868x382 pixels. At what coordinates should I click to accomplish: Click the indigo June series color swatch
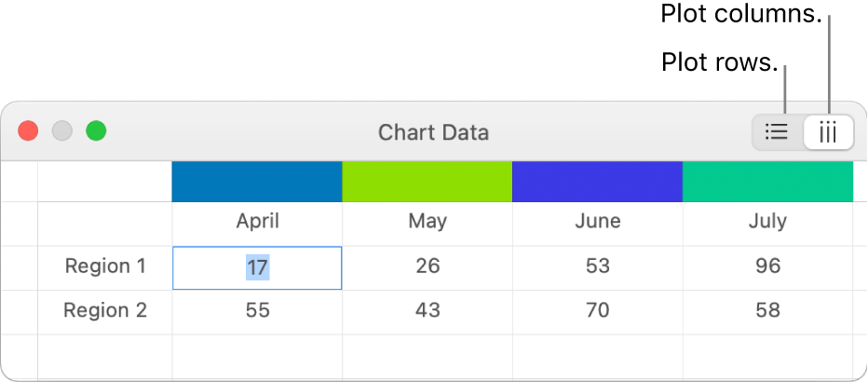coord(597,182)
